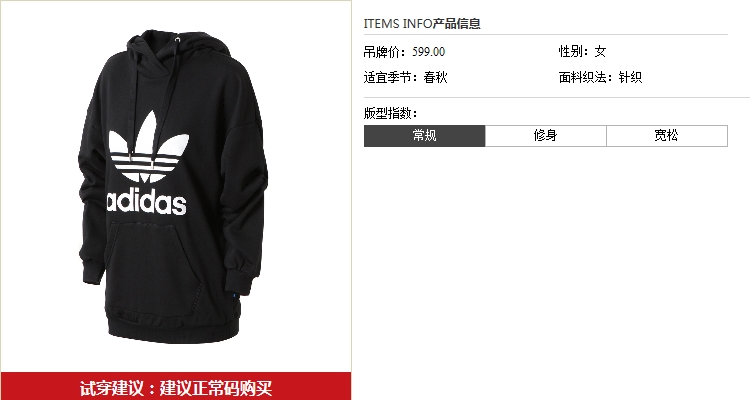Viewport: 750px width, 400px height.
Task: Click the 吊牌价 599.00 price text
Action: [x=404, y=52]
